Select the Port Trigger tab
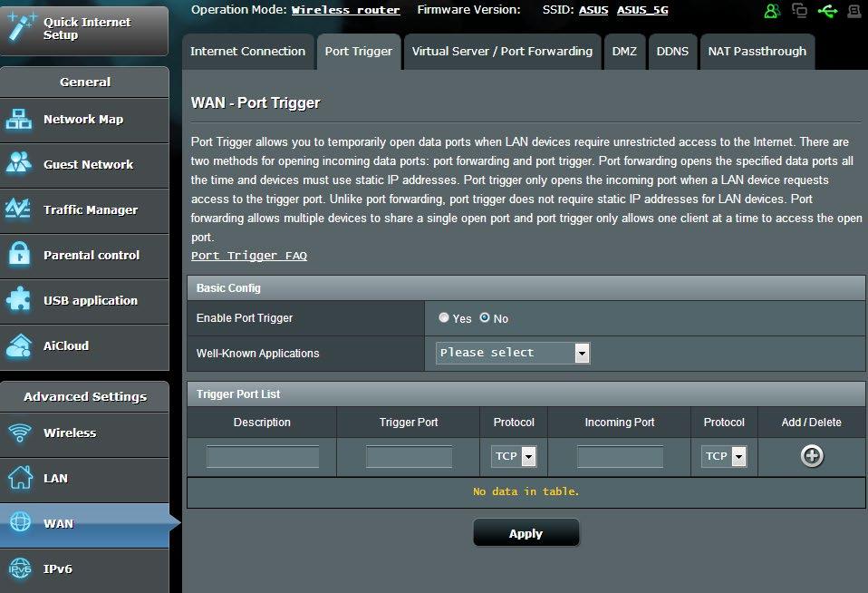Image resolution: width=868 pixels, height=593 pixels. 359,52
